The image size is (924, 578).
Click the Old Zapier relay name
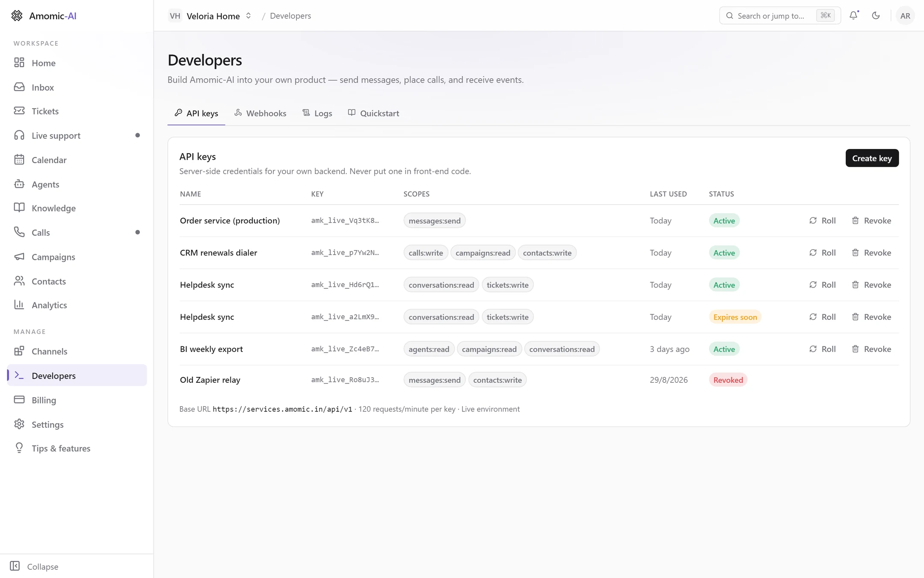pos(210,380)
